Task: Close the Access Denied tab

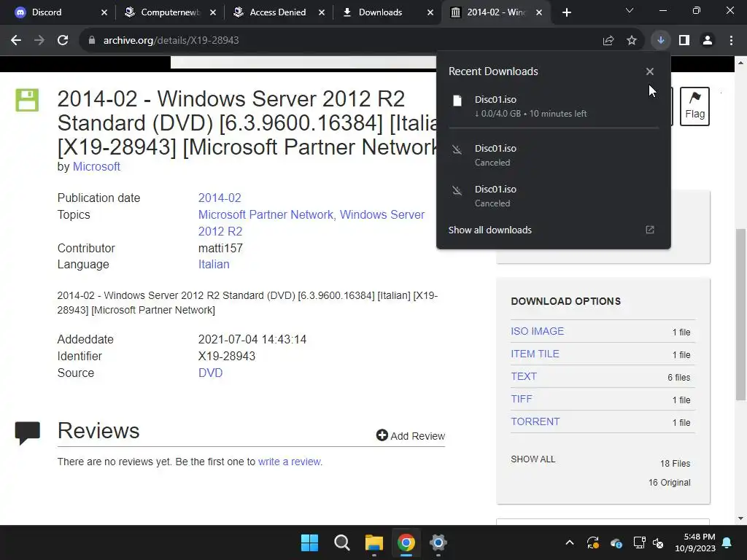Action: (322, 12)
